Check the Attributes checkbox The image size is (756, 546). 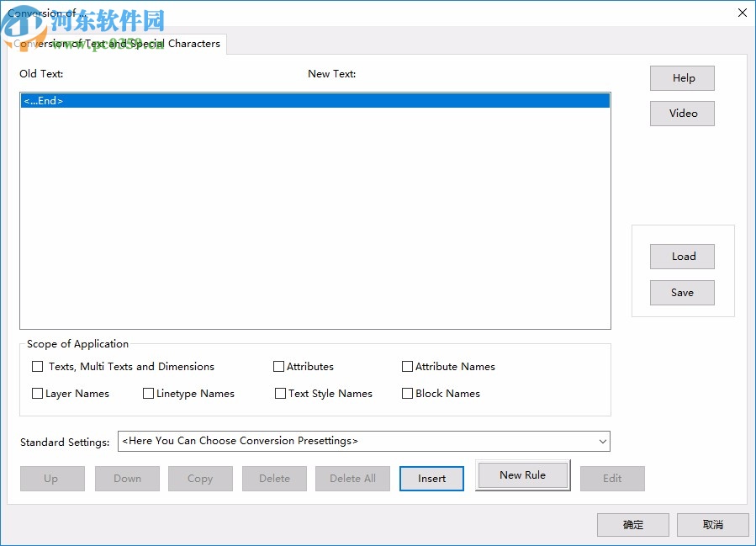point(279,366)
